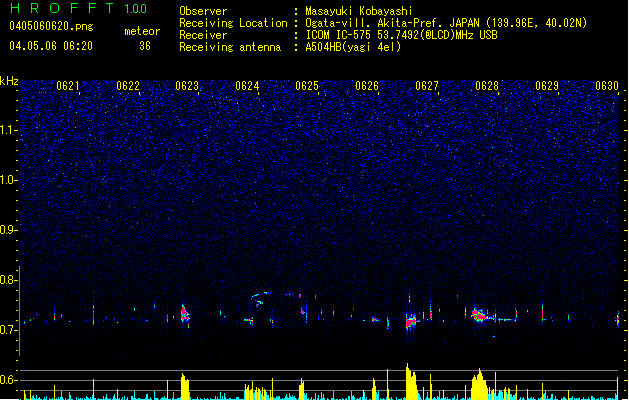
Task: Click the 0622 time marker
Action: pos(128,86)
